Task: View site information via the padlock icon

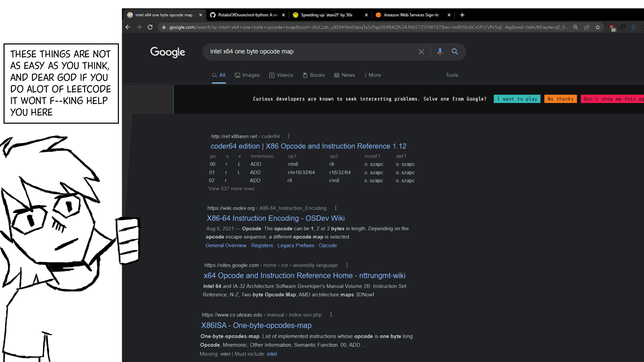Action: coord(164,27)
